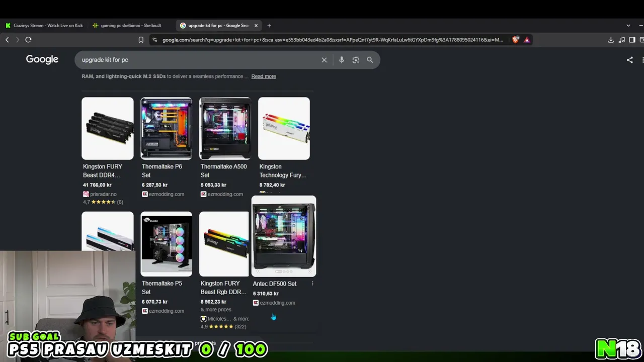Open the Thermaltake A500 Set title
This screenshot has width=644, height=362.
(x=224, y=171)
